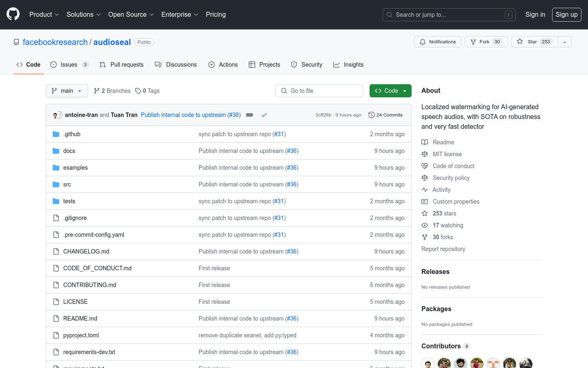Click the Security policy scale icon
This screenshot has width=588, height=368.
click(425, 178)
